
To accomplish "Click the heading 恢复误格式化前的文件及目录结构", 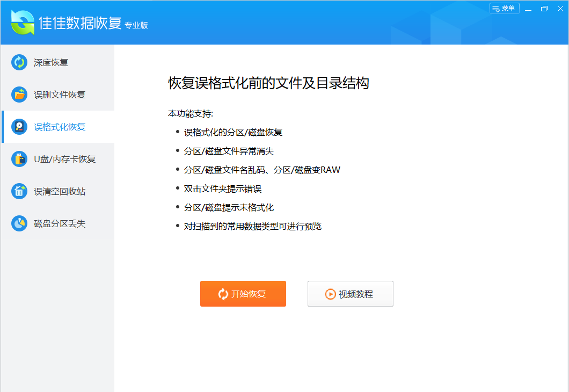I will [268, 83].
